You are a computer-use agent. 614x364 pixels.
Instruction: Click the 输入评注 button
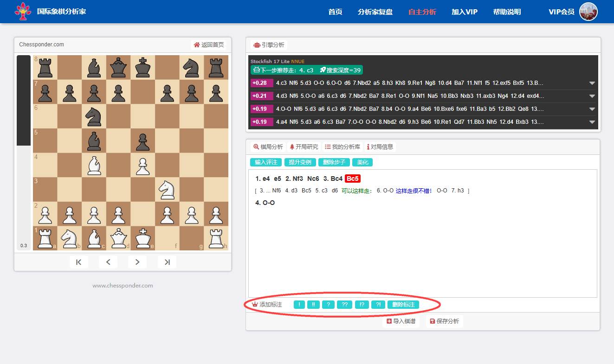point(265,162)
